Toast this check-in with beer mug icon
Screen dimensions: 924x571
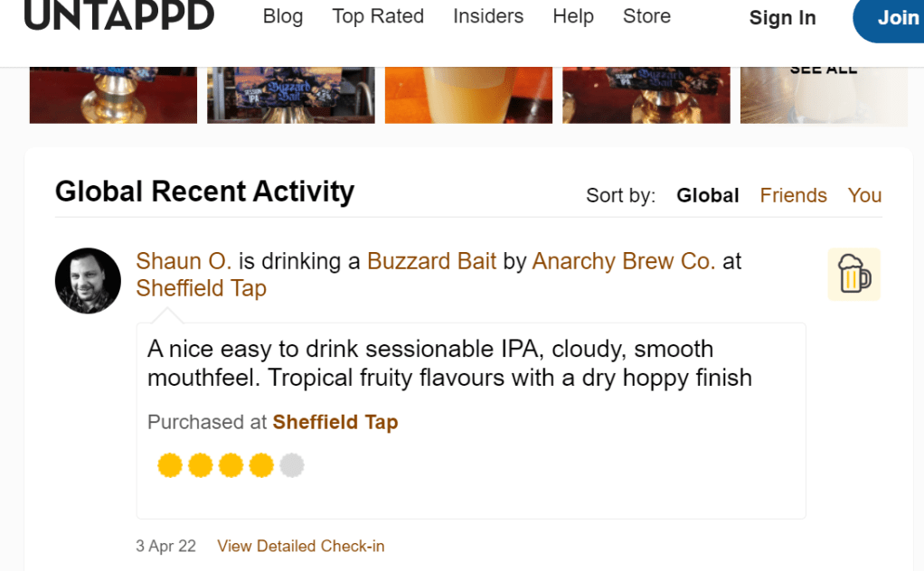pos(853,275)
